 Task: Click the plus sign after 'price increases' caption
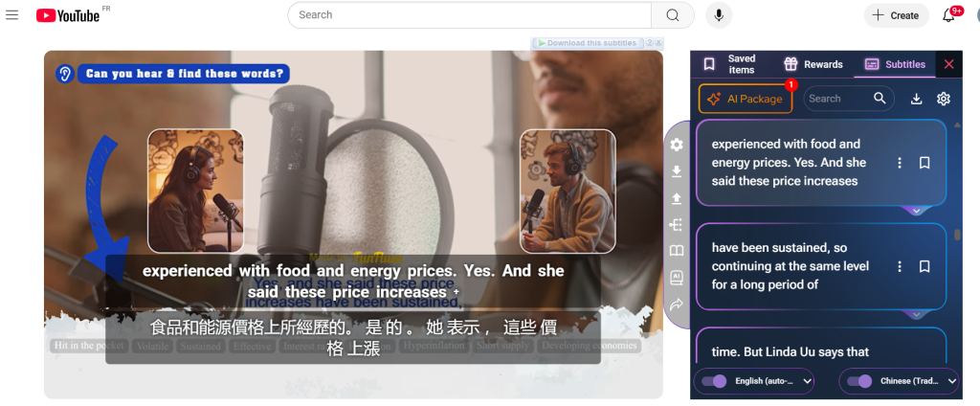(457, 292)
